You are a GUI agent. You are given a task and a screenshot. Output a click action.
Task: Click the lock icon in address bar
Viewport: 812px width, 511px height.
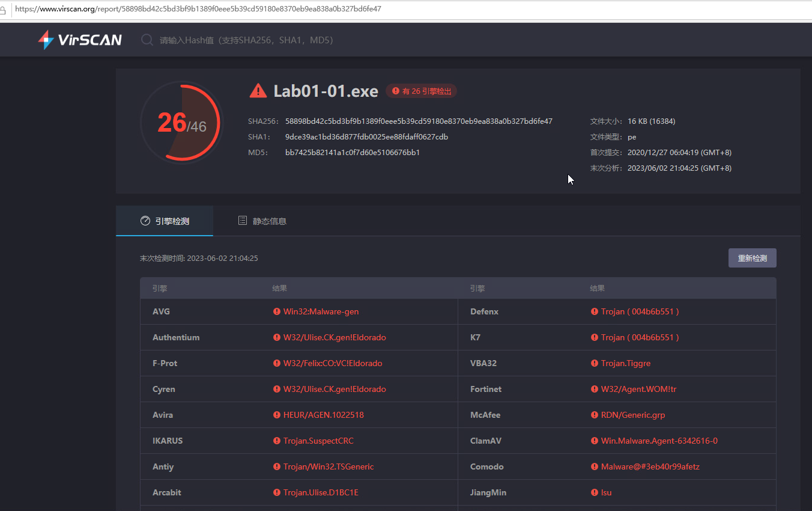[x=3, y=10]
